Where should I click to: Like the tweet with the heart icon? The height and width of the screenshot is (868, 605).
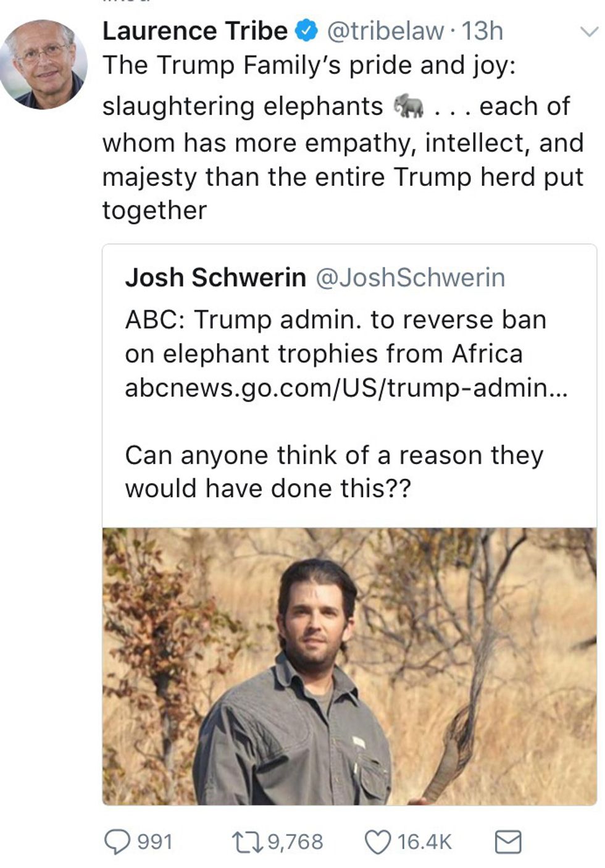(378, 841)
